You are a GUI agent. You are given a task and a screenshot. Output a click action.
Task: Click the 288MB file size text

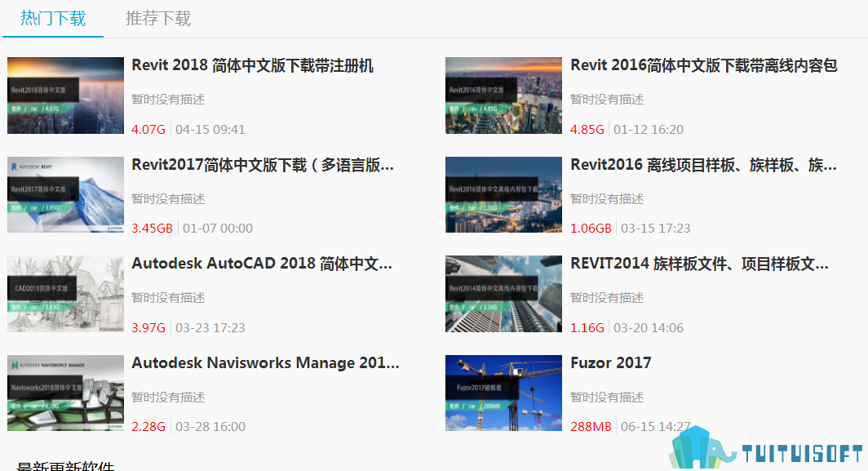591,427
